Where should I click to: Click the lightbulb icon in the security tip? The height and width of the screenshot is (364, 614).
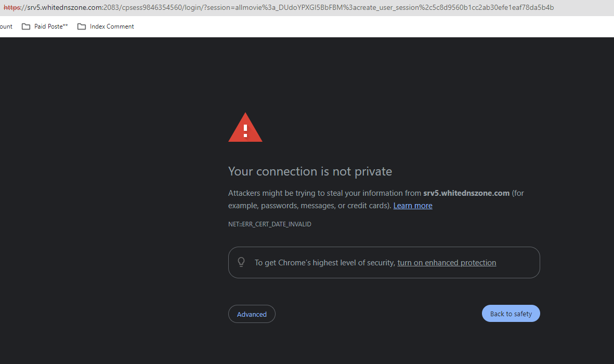[x=241, y=262]
